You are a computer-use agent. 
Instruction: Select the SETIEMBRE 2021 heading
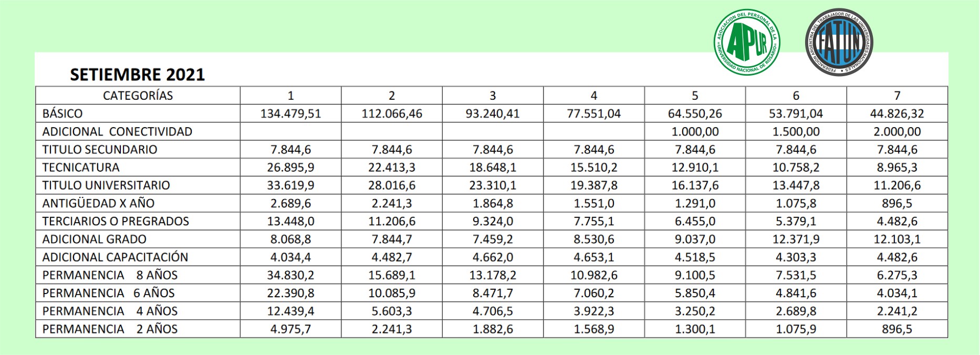(138, 75)
